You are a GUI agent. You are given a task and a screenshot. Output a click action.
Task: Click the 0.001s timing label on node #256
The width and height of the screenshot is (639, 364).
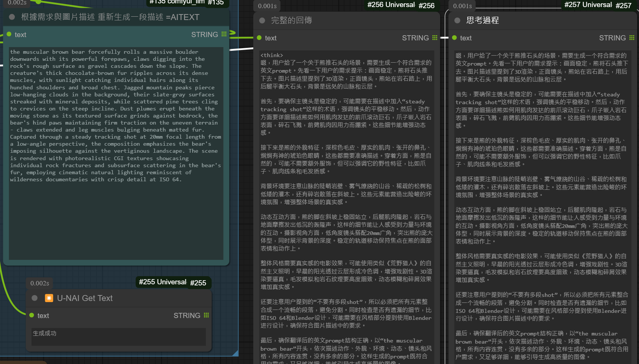point(267,6)
